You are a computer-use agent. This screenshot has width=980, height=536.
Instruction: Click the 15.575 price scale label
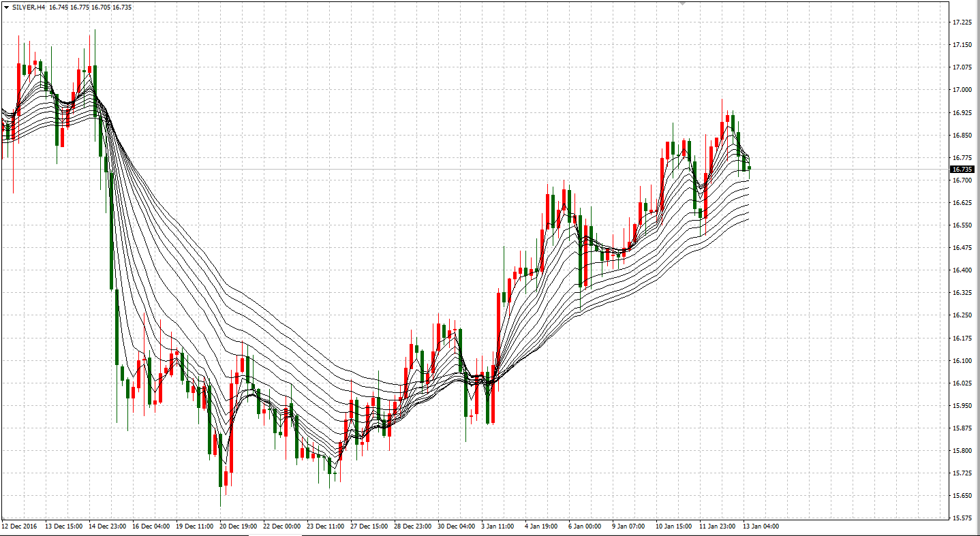point(962,518)
